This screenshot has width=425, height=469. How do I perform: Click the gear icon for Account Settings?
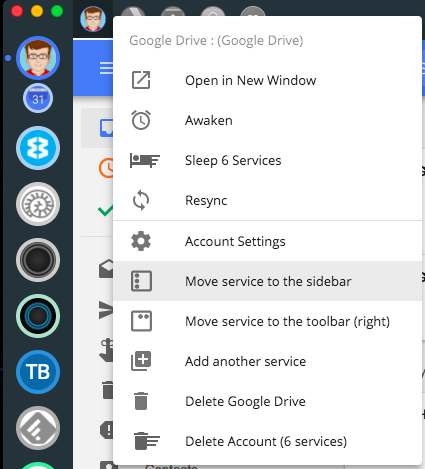(141, 241)
